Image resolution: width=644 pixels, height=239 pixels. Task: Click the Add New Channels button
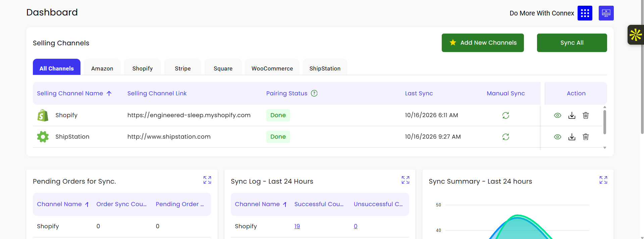pyautogui.click(x=483, y=43)
